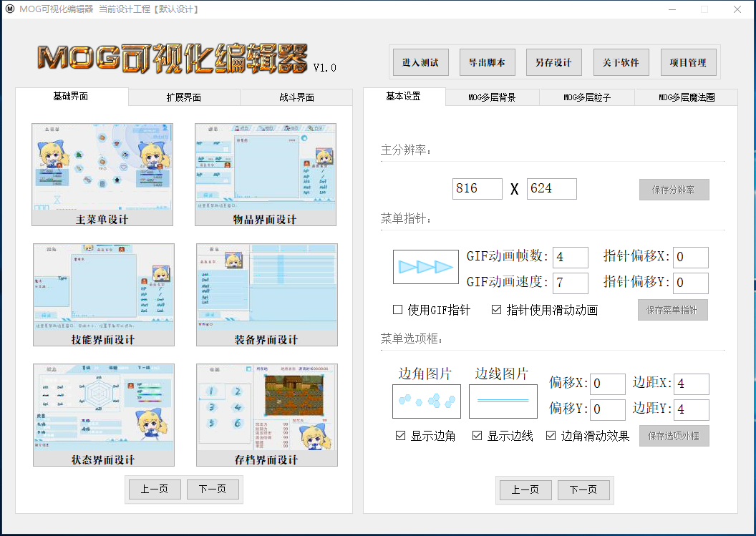Image resolution: width=756 pixels, height=536 pixels.
Task: Click the 导出脚本 button
Action: tap(488, 62)
